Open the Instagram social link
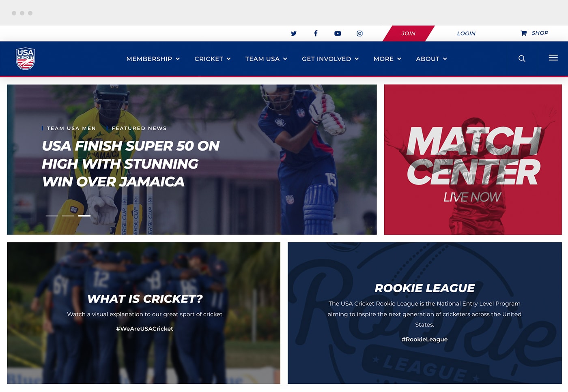Image resolution: width=568 pixels, height=392 pixels. pos(359,33)
